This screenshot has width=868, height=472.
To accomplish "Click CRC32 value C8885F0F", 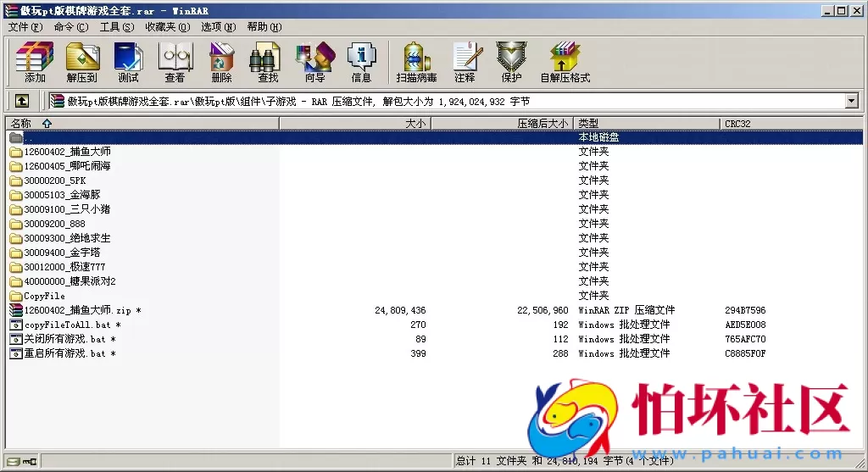I will (745, 353).
